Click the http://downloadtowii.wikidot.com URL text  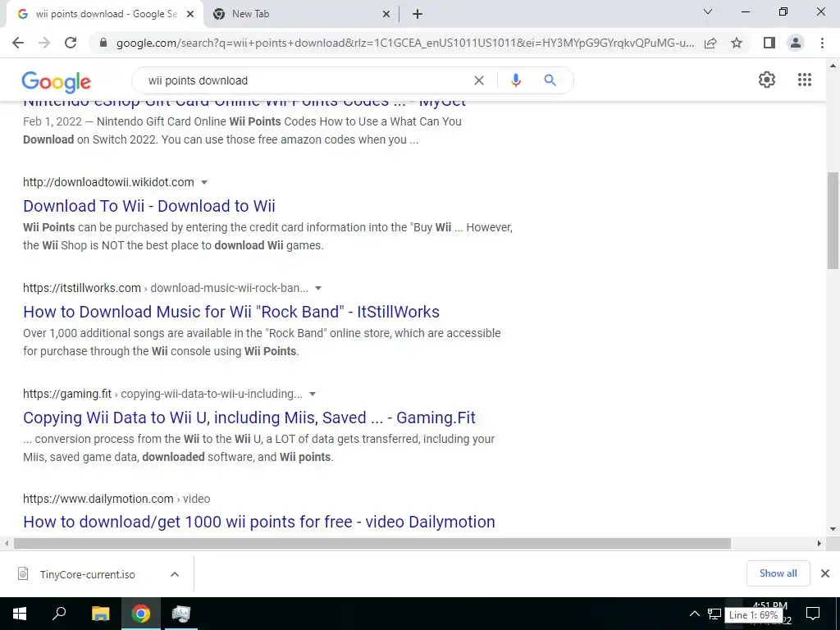point(108,182)
